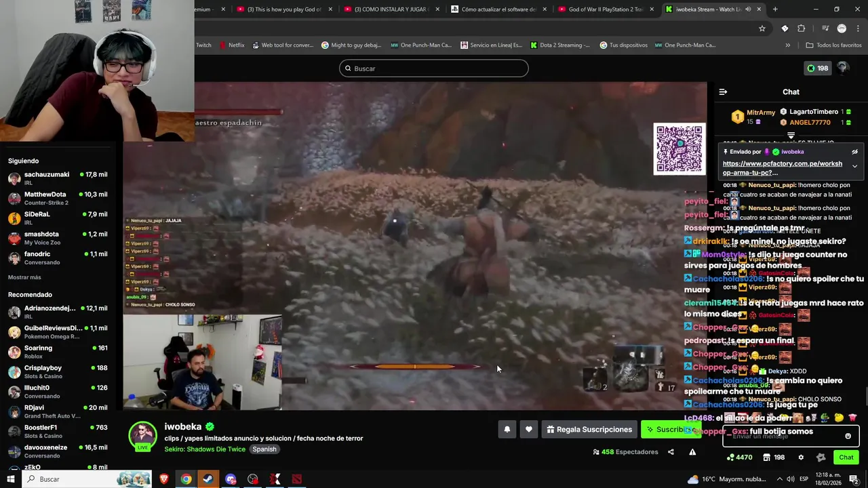Click the Windows taskbar Buscar search box
The image size is (868, 488).
pyautogui.click(x=88, y=479)
